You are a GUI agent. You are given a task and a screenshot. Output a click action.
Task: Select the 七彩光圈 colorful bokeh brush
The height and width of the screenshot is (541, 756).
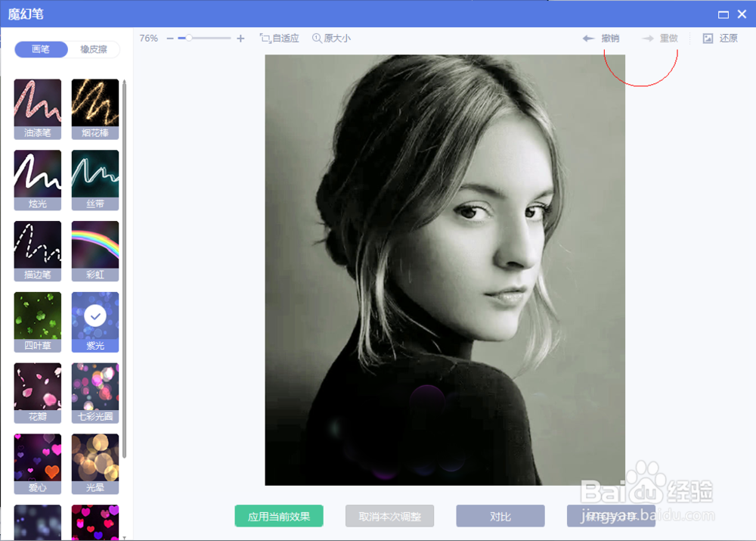pos(95,393)
